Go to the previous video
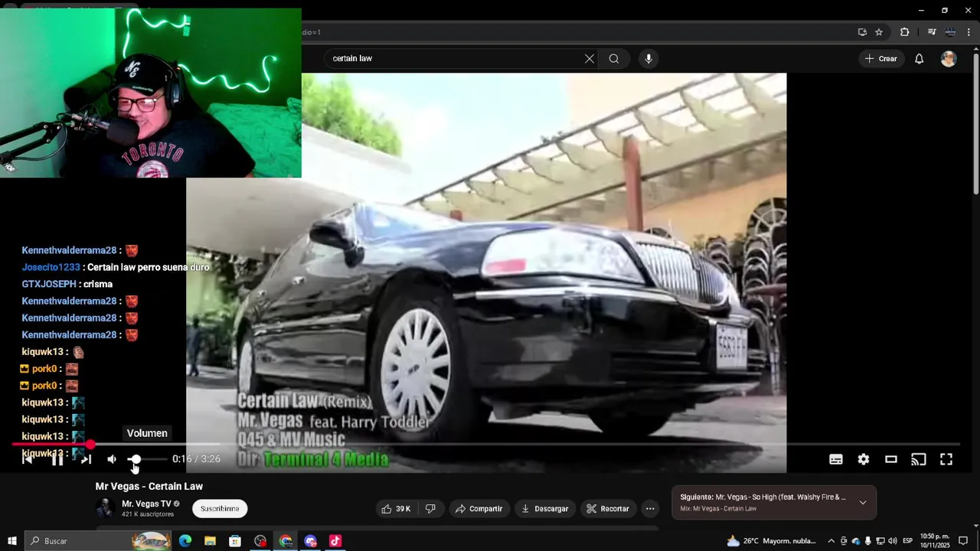 28,459
